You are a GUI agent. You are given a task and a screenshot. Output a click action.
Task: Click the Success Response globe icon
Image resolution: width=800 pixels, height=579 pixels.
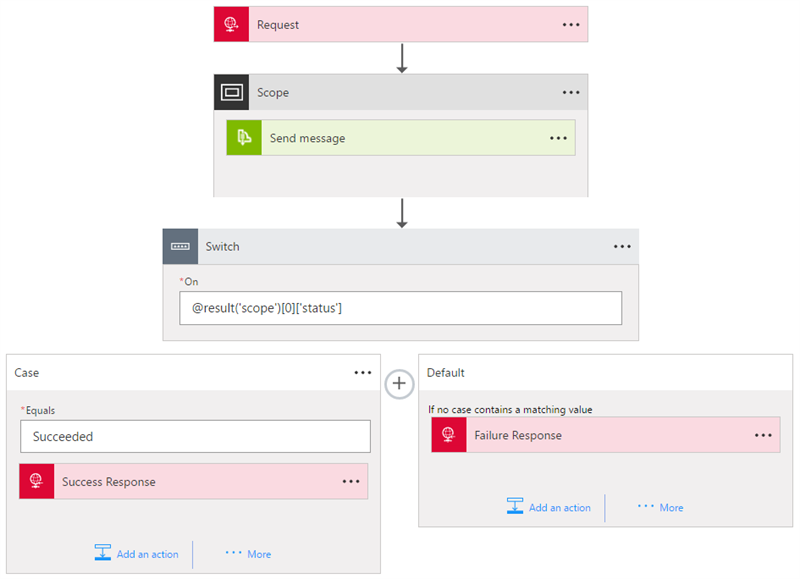click(x=37, y=482)
